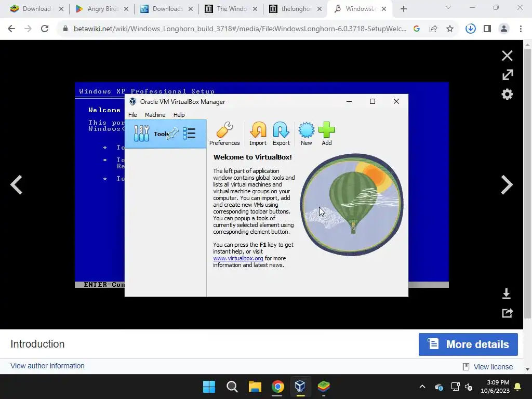532x399 pixels.
Task: Click the browser address bar
Action: click(240, 29)
